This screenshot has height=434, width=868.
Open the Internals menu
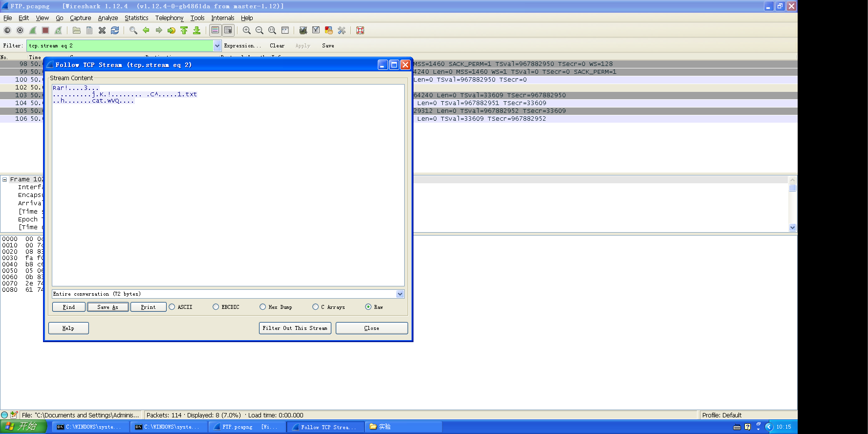click(222, 18)
